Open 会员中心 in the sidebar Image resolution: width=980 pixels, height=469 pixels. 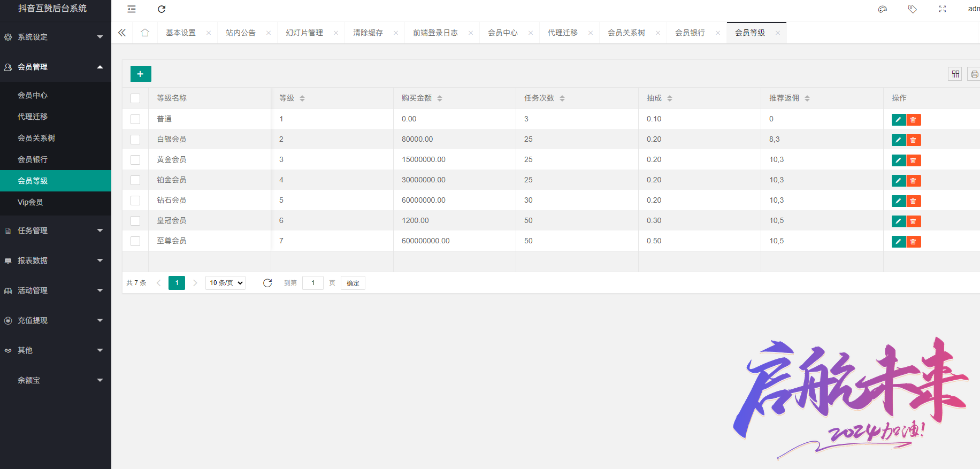[56, 95]
